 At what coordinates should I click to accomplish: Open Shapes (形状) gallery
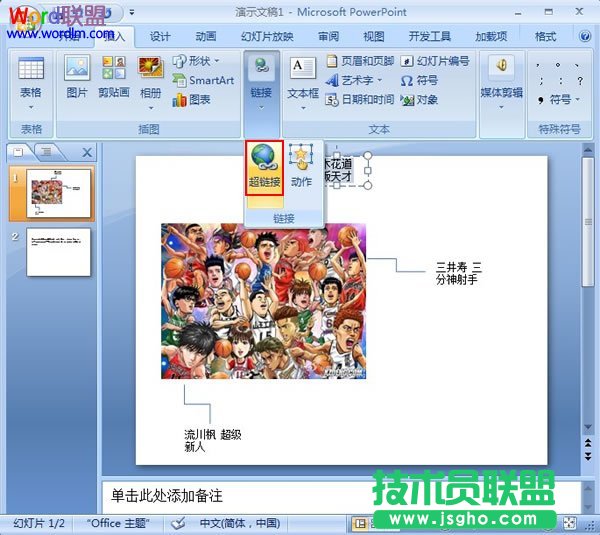(x=196, y=60)
